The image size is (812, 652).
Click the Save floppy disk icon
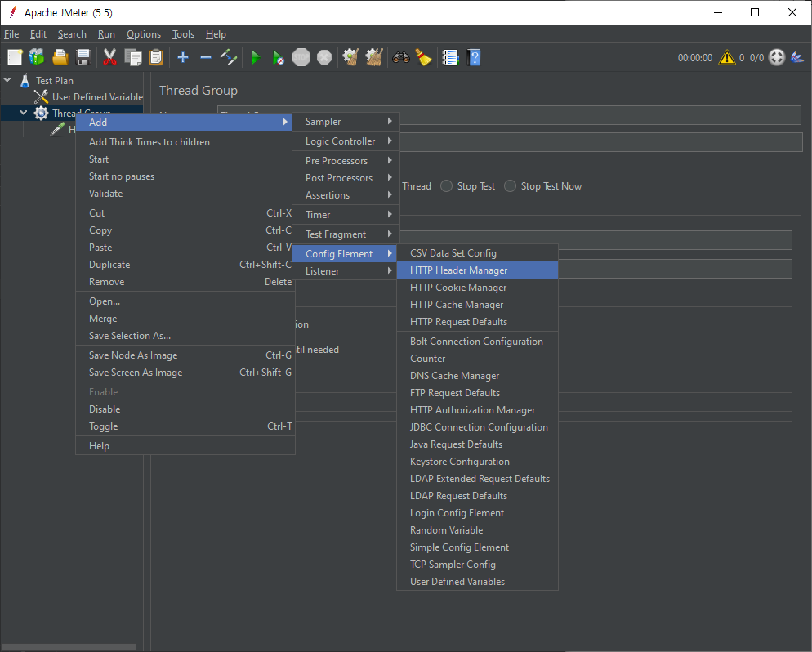(83, 57)
